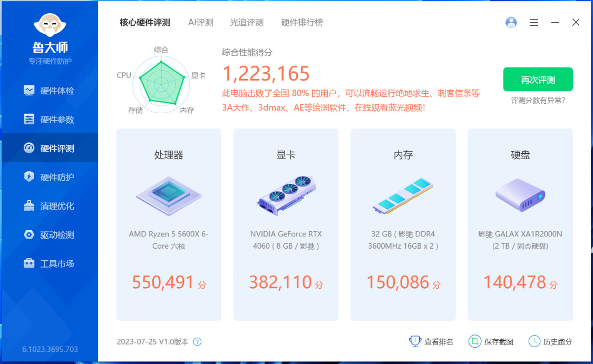This screenshot has width=593, height=364.
Task: Click the version number 6.1023.3695.703
Action: click(x=50, y=349)
